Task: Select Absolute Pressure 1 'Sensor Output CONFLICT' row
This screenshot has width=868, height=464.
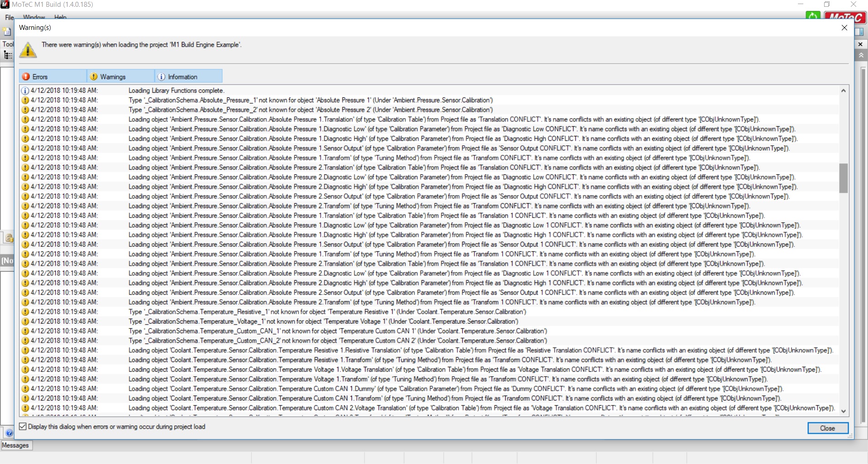Action: (430, 148)
